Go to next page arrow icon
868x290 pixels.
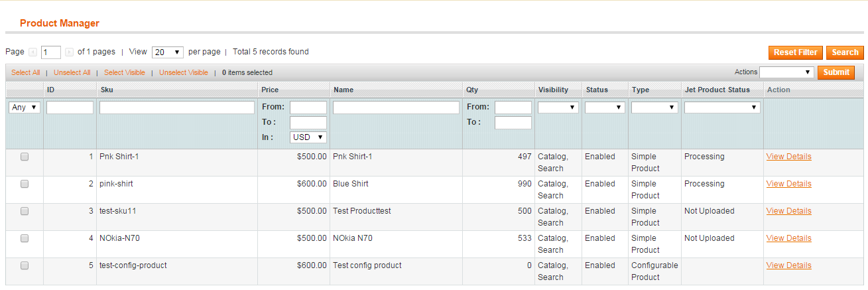69,52
